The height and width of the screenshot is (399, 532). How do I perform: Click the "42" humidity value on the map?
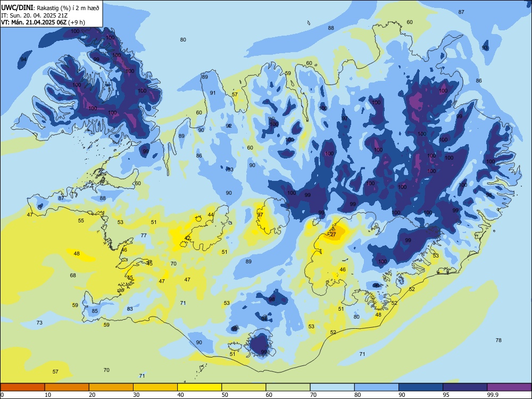188,238
